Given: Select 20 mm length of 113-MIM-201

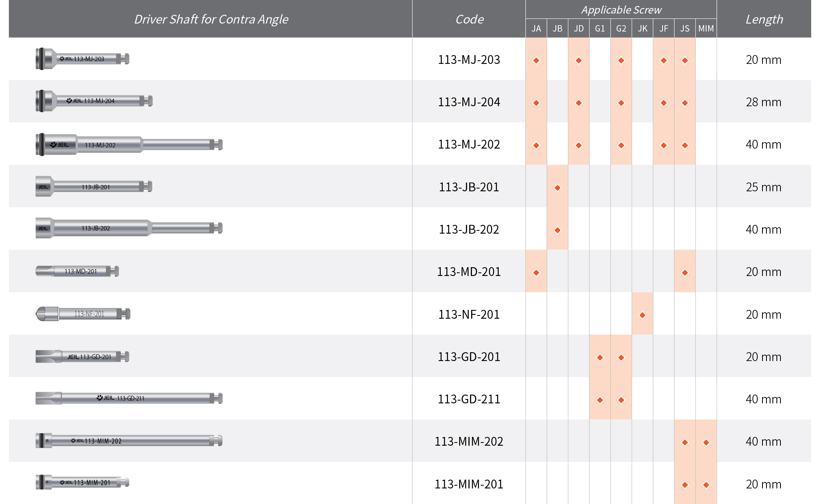Looking at the screenshot, I should click(x=763, y=484).
